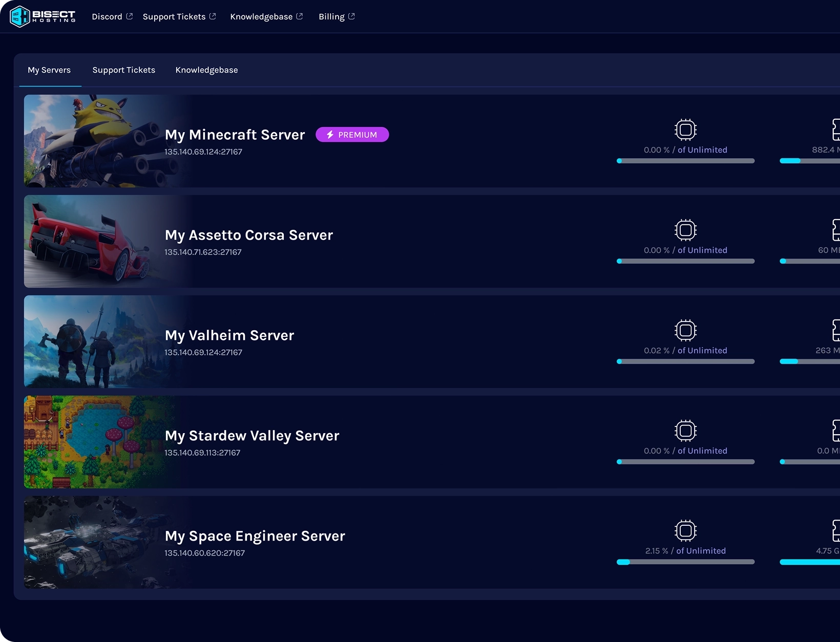Screen dimensions: 840x642
Task: Click the memory icon in Stardew Valley row
Action: [x=836, y=431]
